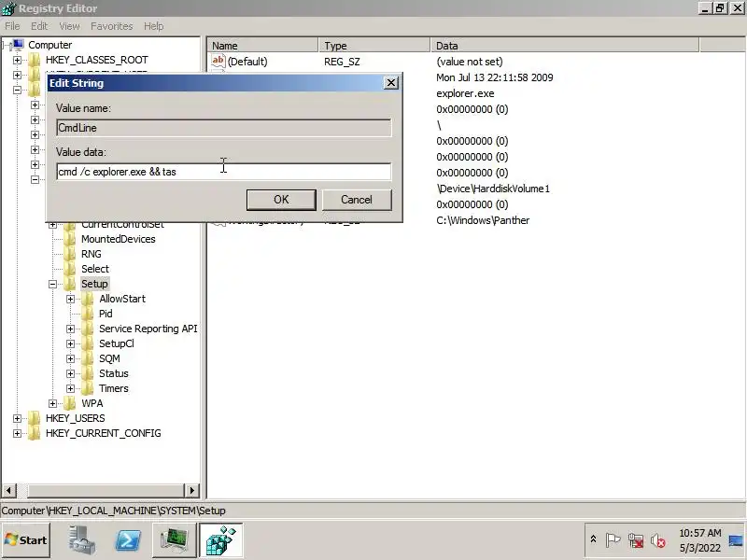Screen dimensions: 747x560
Task: Open the muted volume tray icon
Action: coord(658,540)
